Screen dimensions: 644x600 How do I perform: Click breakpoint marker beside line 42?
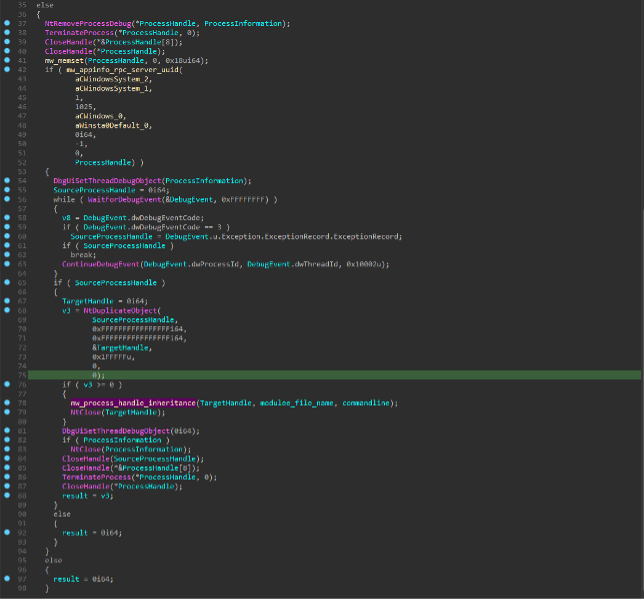[x=8, y=70]
